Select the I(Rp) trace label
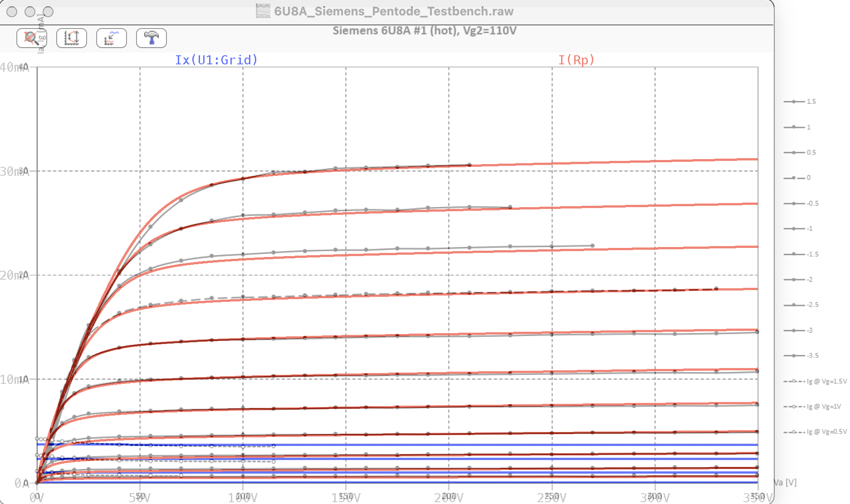The width and height of the screenshot is (850, 504). pos(576,60)
